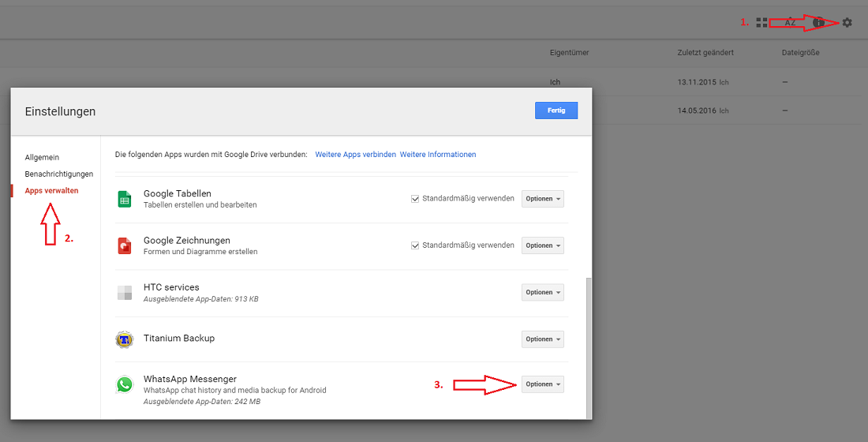Sort by Zuletzt geändert column header
This screenshot has height=442, width=868.
click(x=705, y=53)
